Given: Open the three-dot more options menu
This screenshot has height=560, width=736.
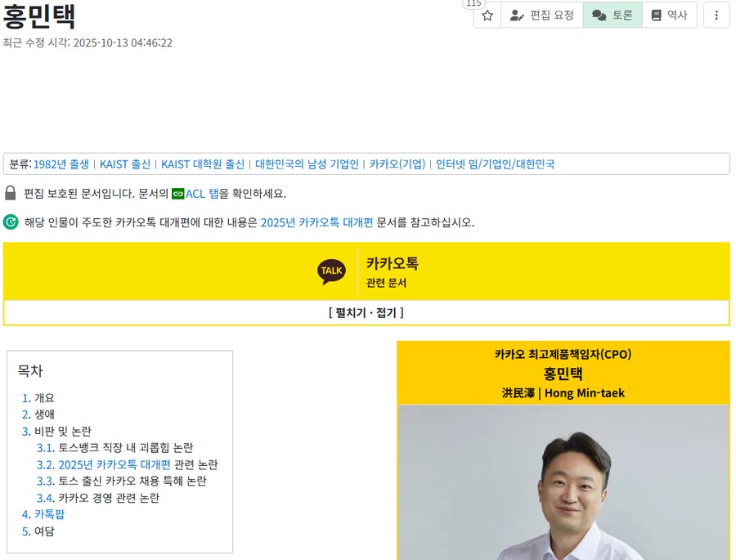Looking at the screenshot, I should [x=716, y=16].
